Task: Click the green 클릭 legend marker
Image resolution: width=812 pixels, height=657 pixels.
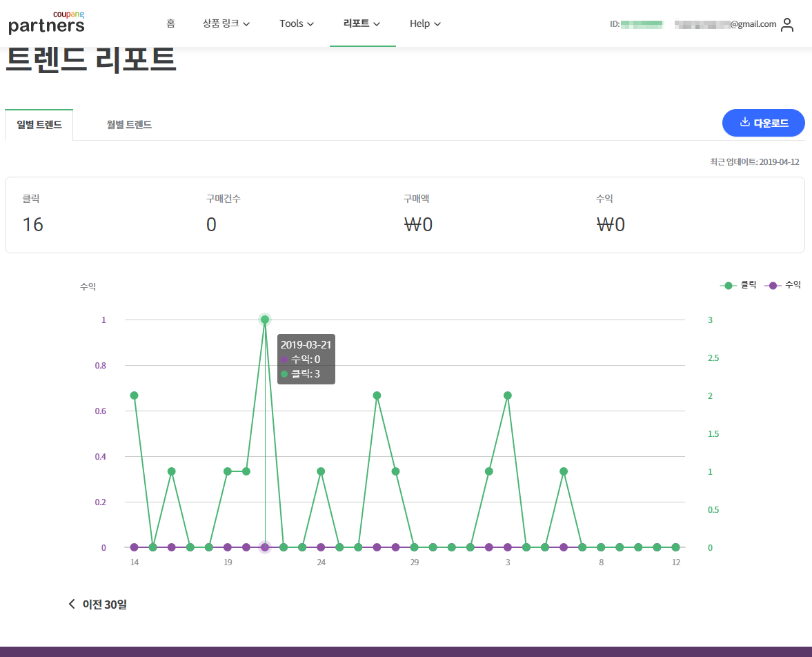Action: [x=727, y=284]
